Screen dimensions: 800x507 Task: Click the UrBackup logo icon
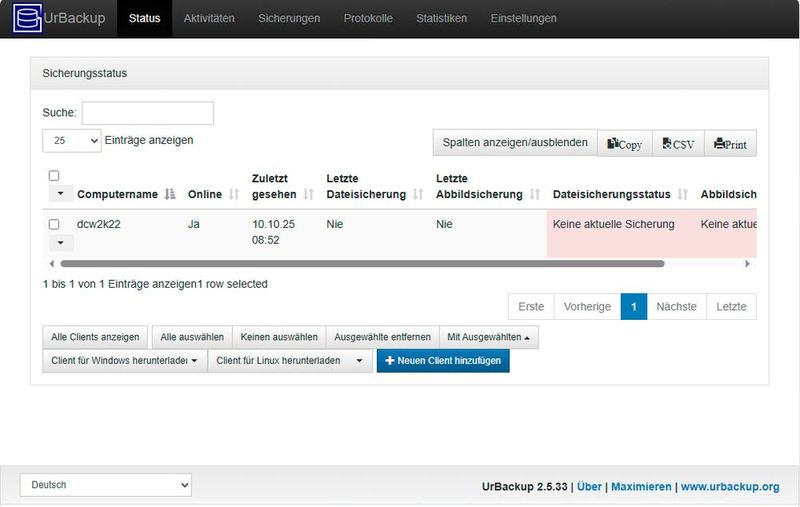(27, 17)
